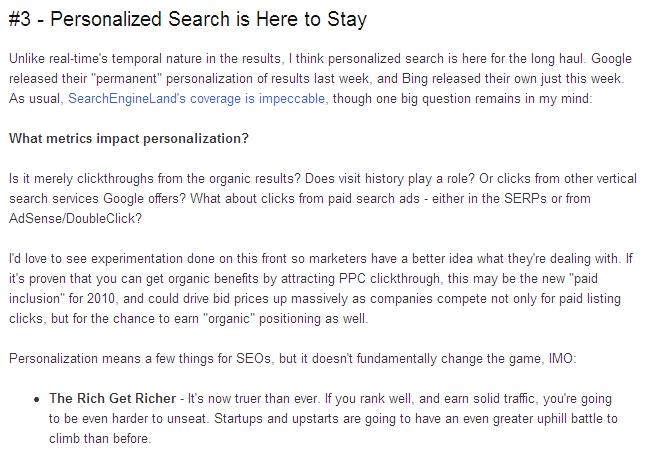This screenshot has width=648, height=453.
Task: Click the line 'Personalization means a few things for SEOs'
Action: point(293,358)
